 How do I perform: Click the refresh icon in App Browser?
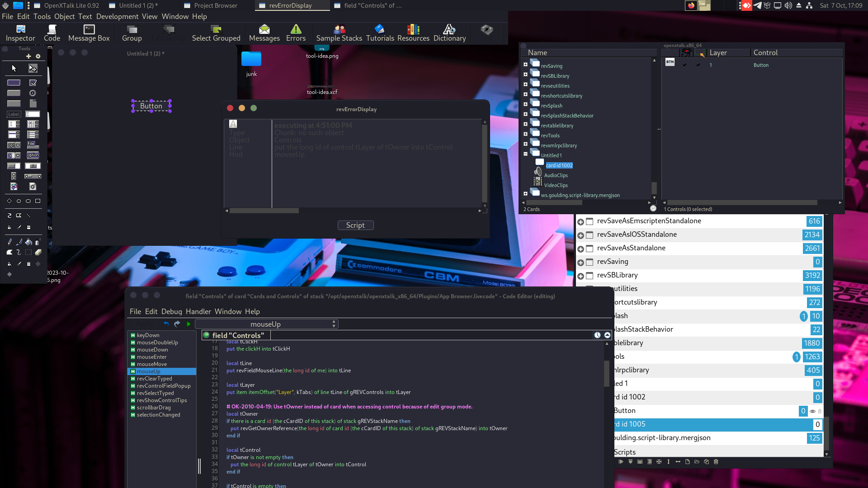coord(653,208)
